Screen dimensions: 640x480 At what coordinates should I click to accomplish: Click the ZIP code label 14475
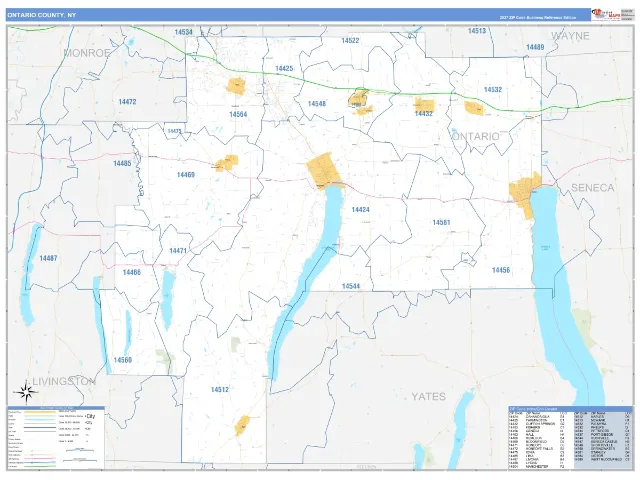coord(174,131)
